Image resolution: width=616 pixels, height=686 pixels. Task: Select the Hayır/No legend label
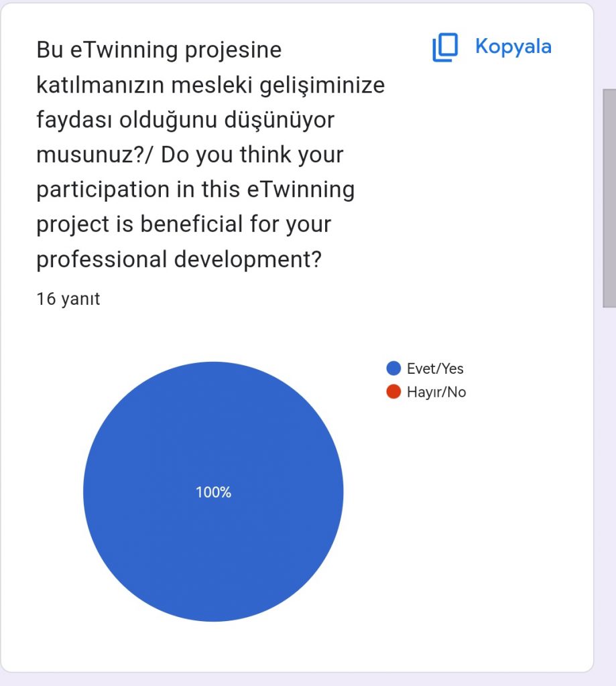click(x=436, y=392)
